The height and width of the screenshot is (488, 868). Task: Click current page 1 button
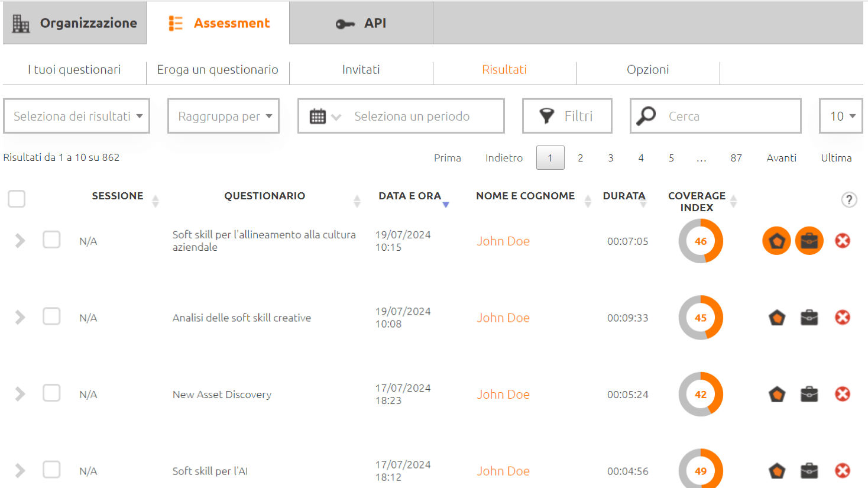click(x=550, y=158)
